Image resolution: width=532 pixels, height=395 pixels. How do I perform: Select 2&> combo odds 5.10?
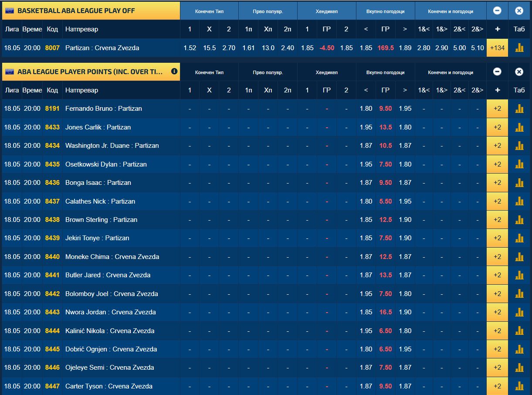(x=478, y=48)
